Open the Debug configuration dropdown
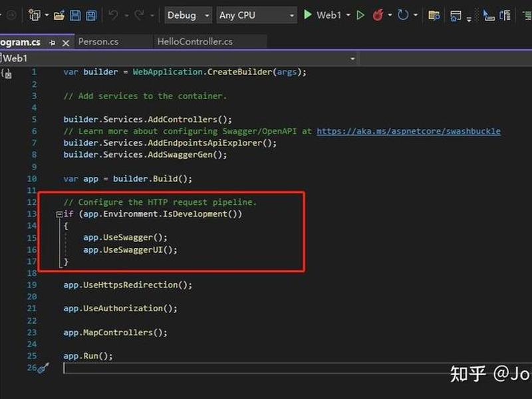Screen dimensions: 532x399 [188, 15]
